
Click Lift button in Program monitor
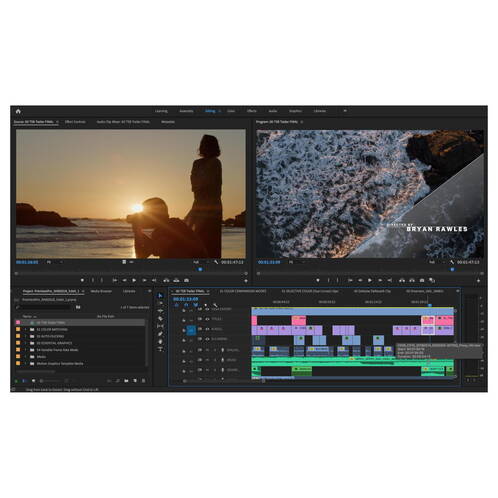point(402,280)
